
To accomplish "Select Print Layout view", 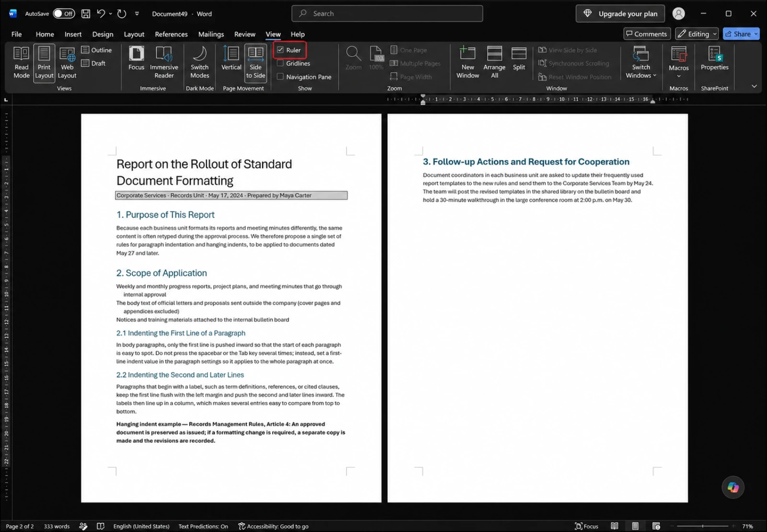I will [44, 63].
